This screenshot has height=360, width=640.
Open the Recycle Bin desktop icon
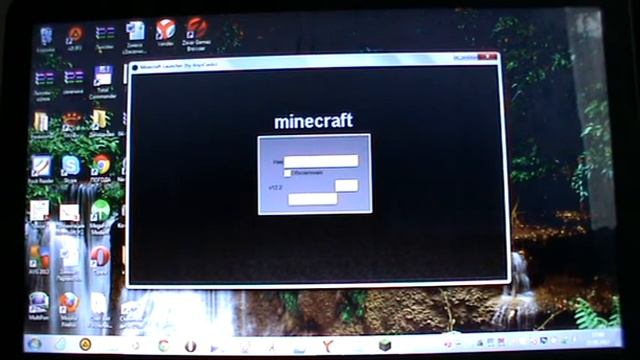(x=46, y=39)
